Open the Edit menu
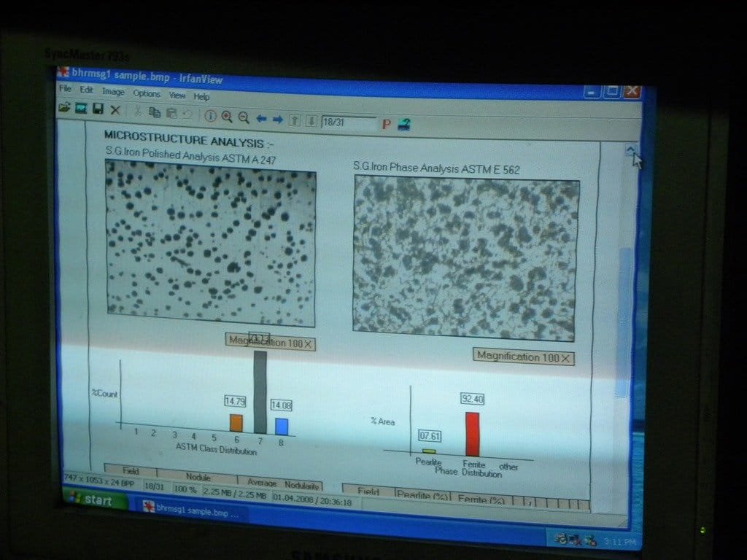The width and height of the screenshot is (747, 560). [x=86, y=90]
